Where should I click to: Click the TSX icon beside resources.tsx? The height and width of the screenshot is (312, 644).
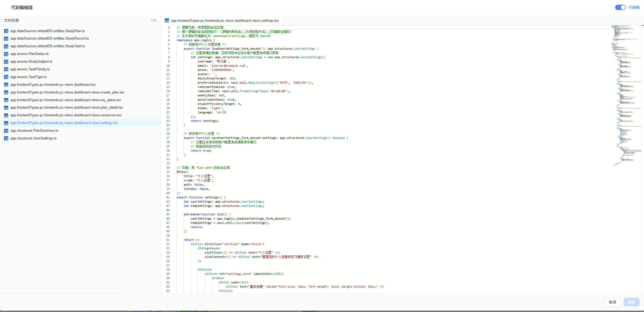pyautogui.click(x=6, y=116)
